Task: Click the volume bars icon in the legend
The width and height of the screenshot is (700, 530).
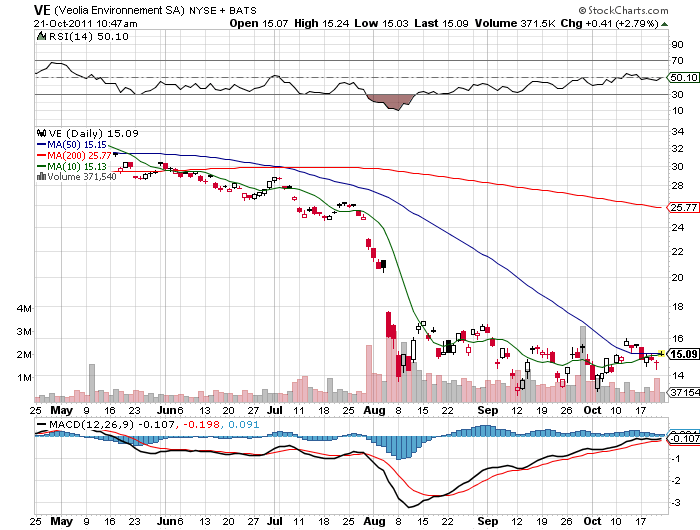Action: (x=42, y=177)
